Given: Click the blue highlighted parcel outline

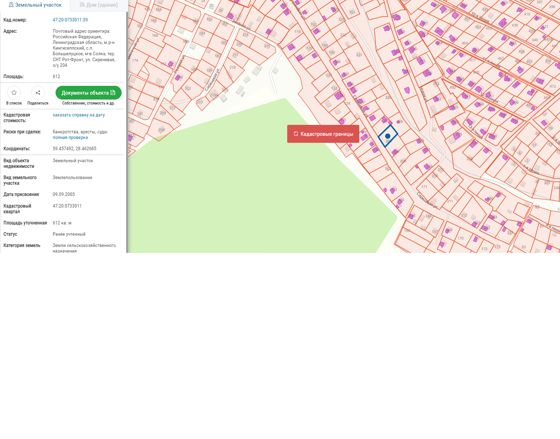Looking at the screenshot, I should click(x=388, y=136).
